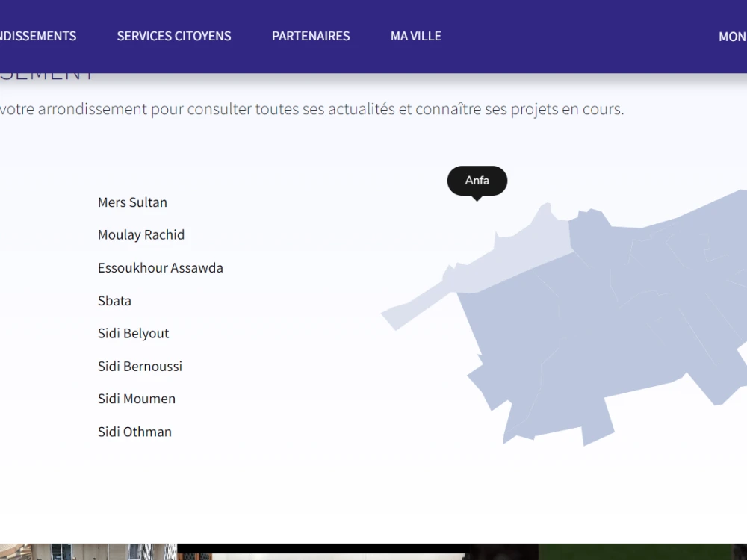This screenshot has height=560, width=747.
Task: Open the Arrondissements menu item
Action: 37,36
